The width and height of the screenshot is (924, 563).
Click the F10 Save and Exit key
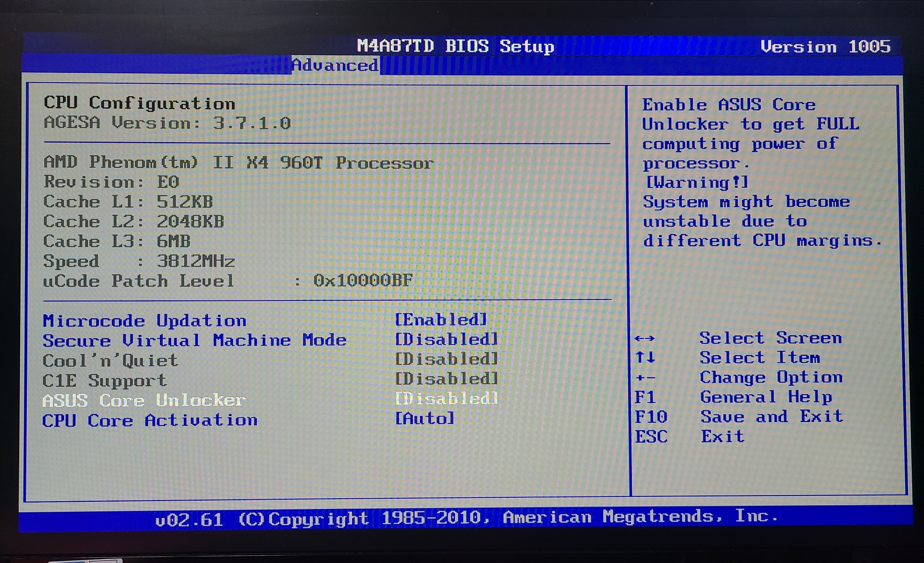click(x=650, y=417)
